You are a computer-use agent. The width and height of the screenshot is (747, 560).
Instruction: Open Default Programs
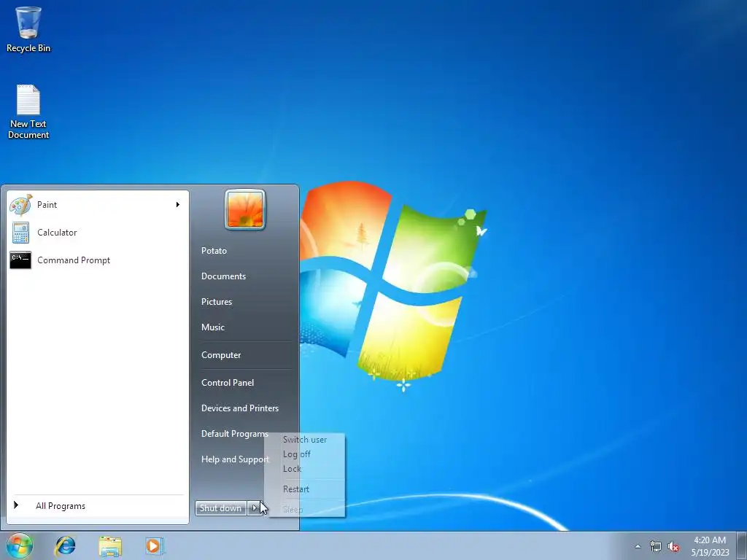[x=234, y=434]
